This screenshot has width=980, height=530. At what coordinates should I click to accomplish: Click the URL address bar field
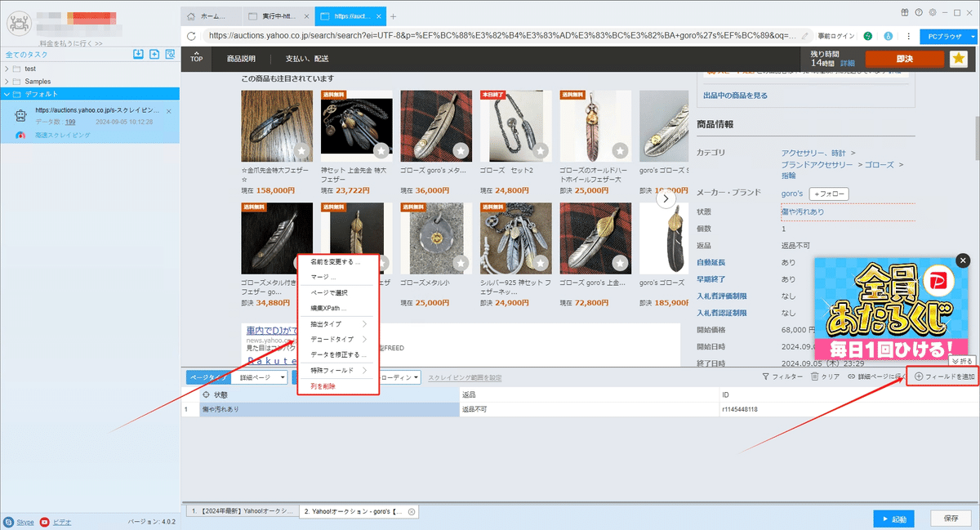[501, 36]
